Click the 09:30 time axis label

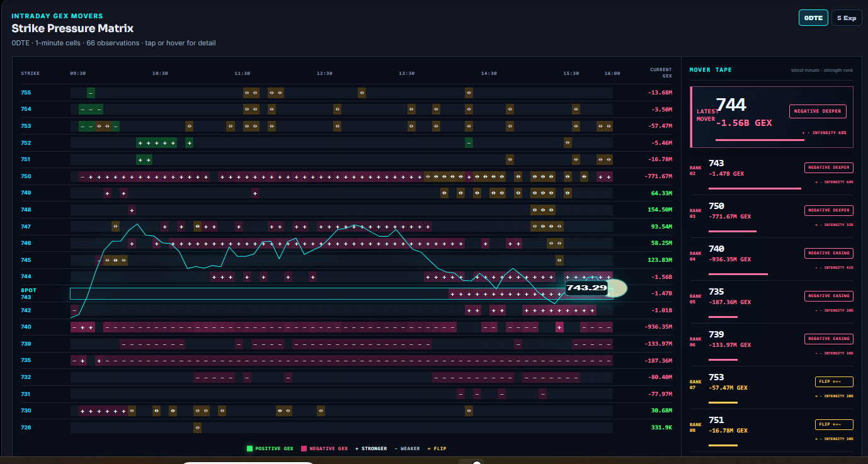pos(78,74)
